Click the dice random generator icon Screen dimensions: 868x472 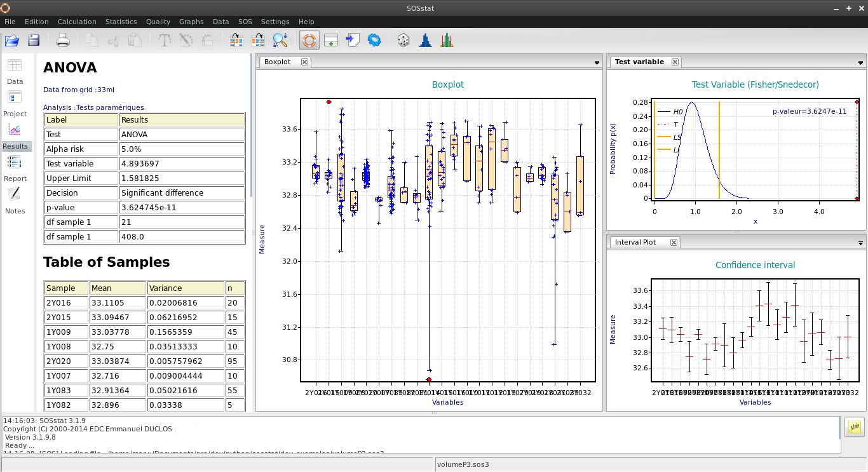[x=403, y=41]
